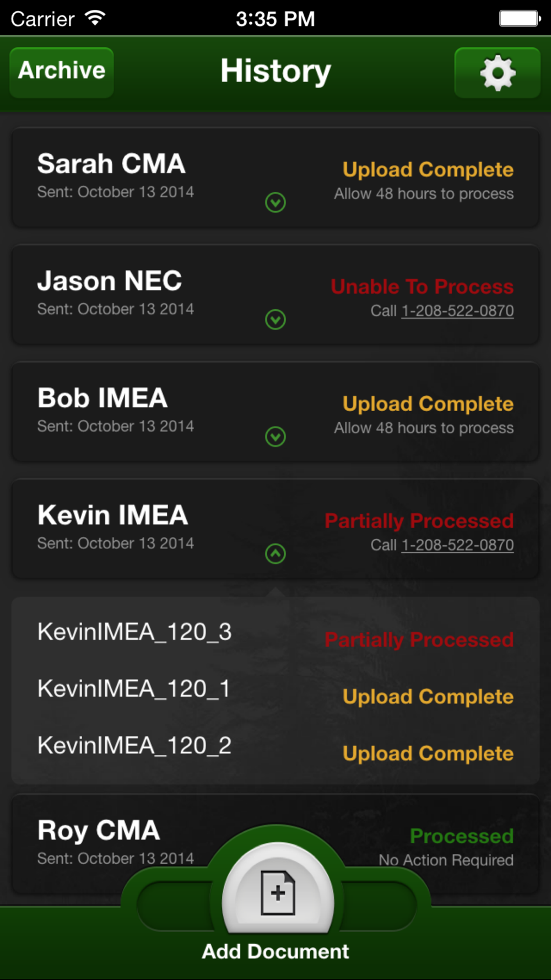Click the Wi-Fi status icon
The height and width of the screenshot is (980, 551).
pyautogui.click(x=95, y=19)
